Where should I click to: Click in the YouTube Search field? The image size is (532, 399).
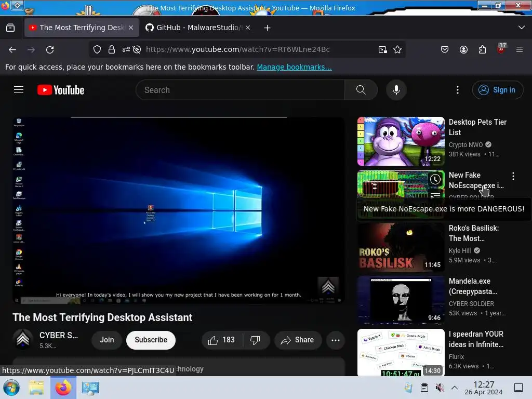coord(240,90)
